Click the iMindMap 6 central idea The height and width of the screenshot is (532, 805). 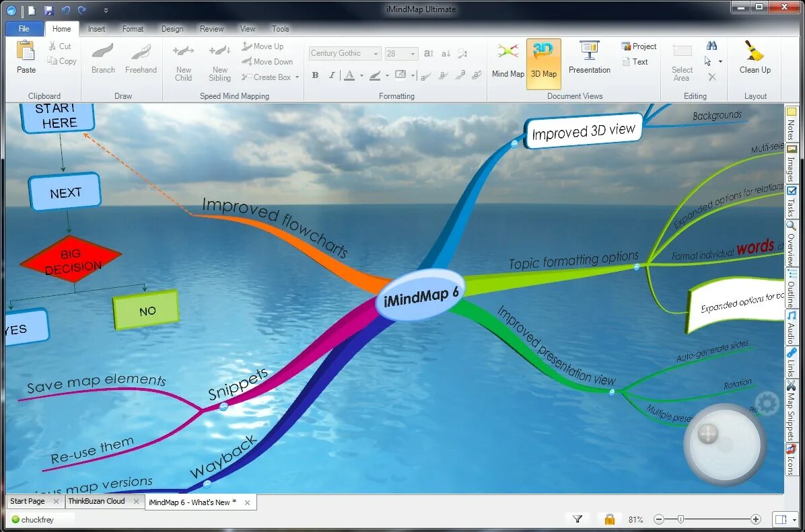coord(420,295)
